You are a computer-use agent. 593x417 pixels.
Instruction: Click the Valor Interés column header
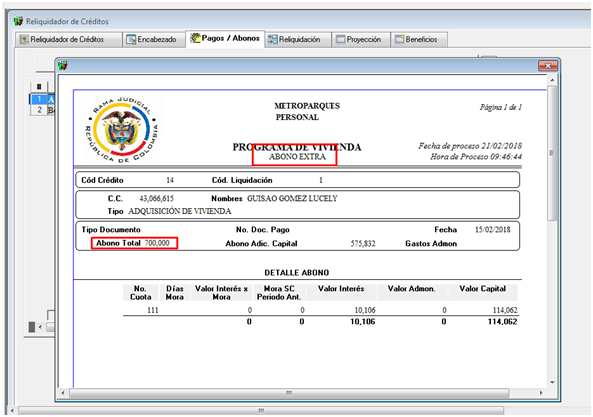341,289
